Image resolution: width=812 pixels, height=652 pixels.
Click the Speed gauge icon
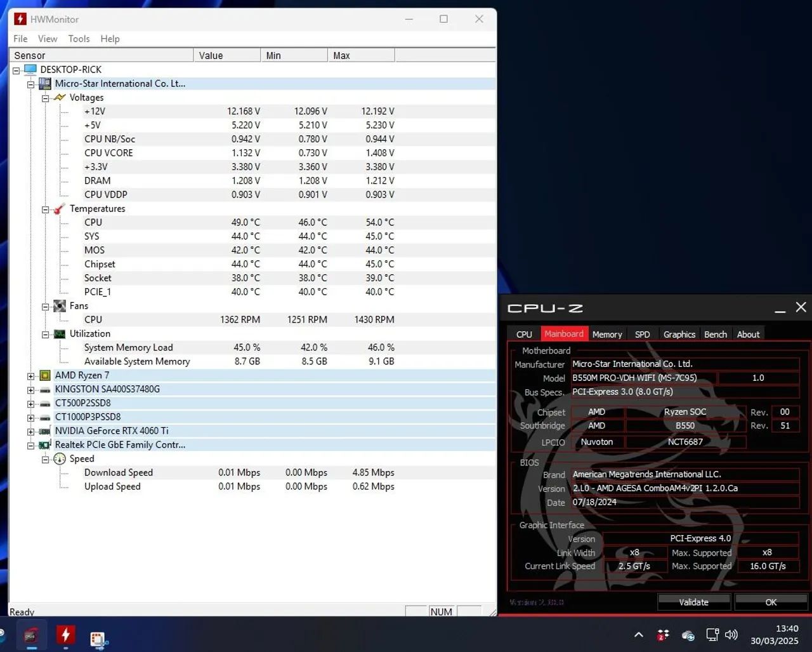(x=60, y=458)
